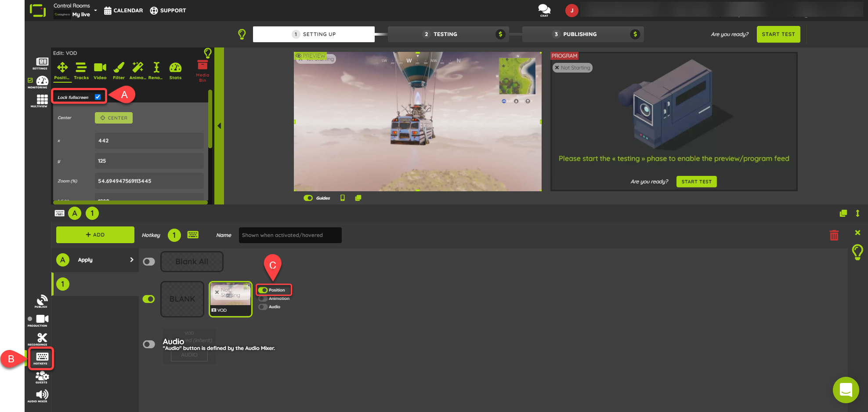Open the Recordings scissors panel
The width and height of the screenshot is (868, 412).
coord(41,339)
